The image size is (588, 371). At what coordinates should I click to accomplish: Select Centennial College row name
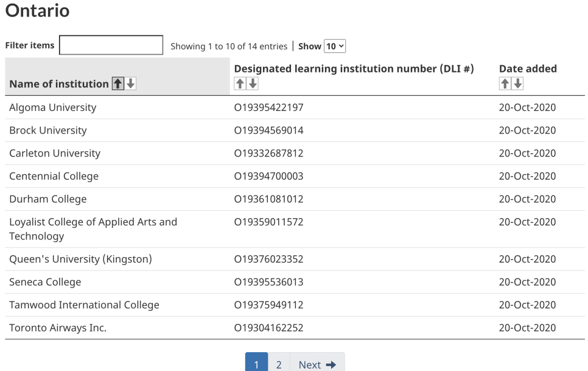tap(54, 176)
